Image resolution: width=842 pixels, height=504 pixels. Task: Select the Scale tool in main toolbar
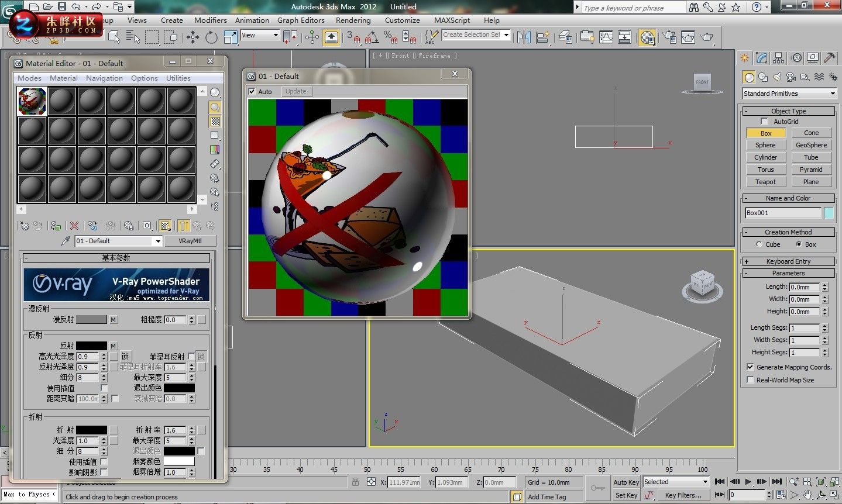pyautogui.click(x=231, y=37)
